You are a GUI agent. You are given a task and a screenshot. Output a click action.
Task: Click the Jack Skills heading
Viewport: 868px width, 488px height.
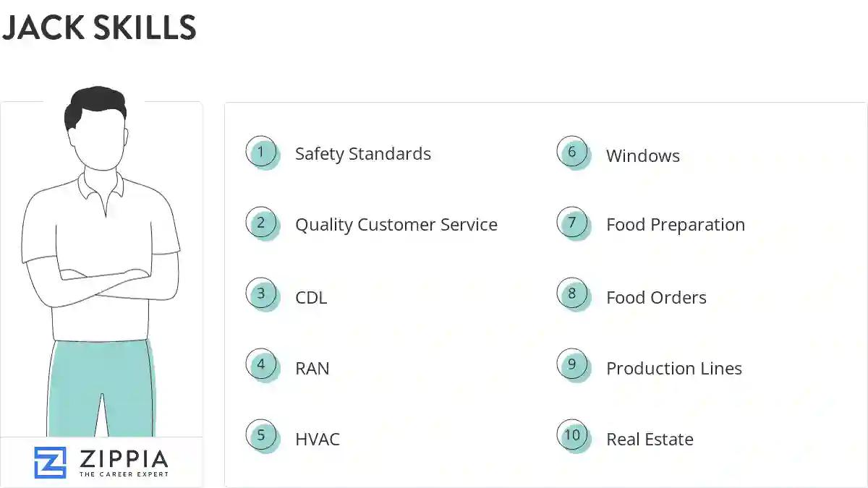pyautogui.click(x=99, y=27)
